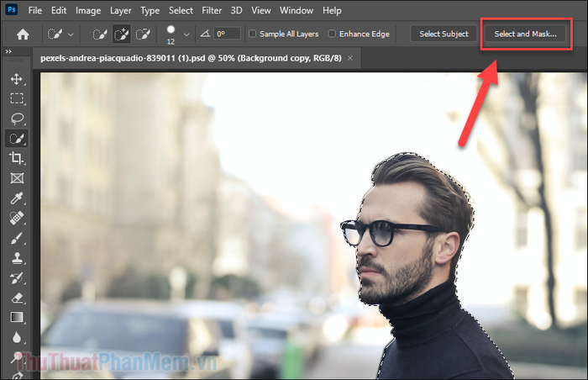Select the Quick Selection tool in toolbar
Viewport: 588px width, 380px height.
17,139
